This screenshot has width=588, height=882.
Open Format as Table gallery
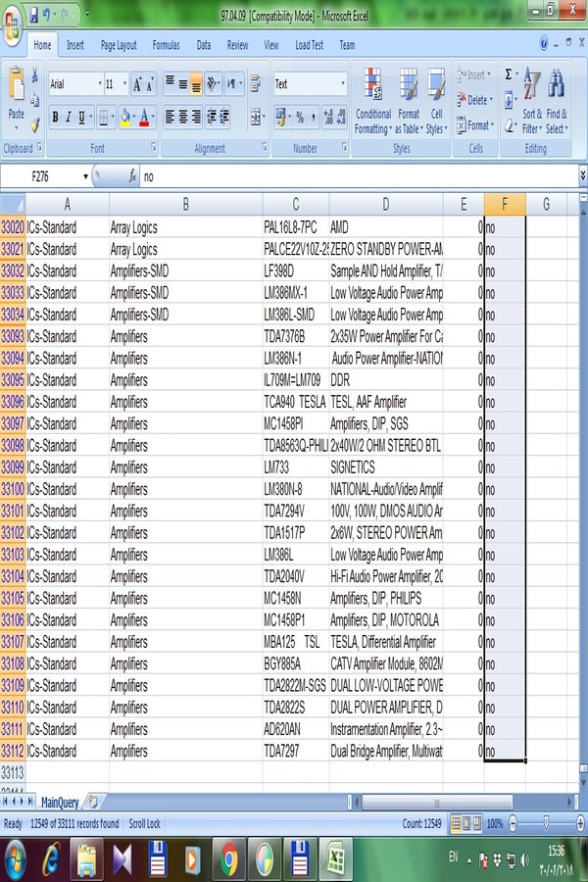point(409,101)
